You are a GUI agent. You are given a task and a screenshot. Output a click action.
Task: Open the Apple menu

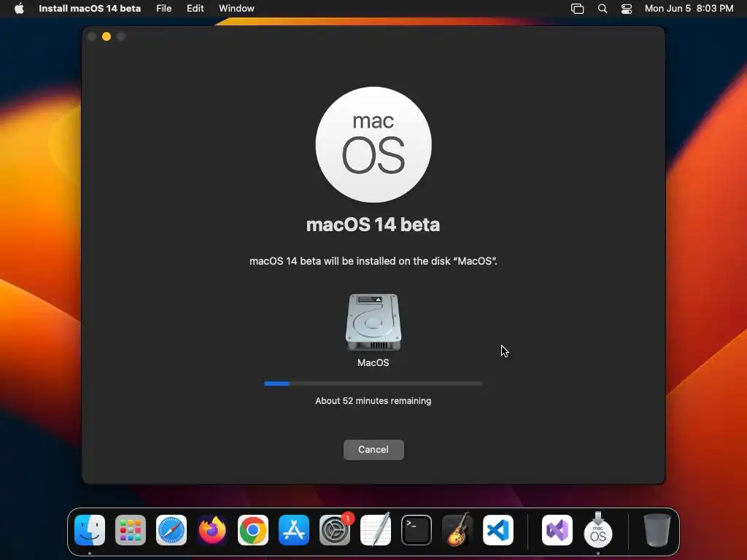coord(19,9)
